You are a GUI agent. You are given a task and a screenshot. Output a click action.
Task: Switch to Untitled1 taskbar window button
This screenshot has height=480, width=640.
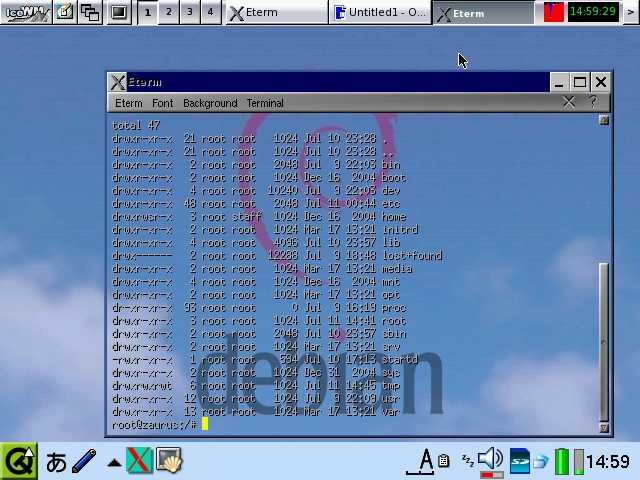[381, 13]
